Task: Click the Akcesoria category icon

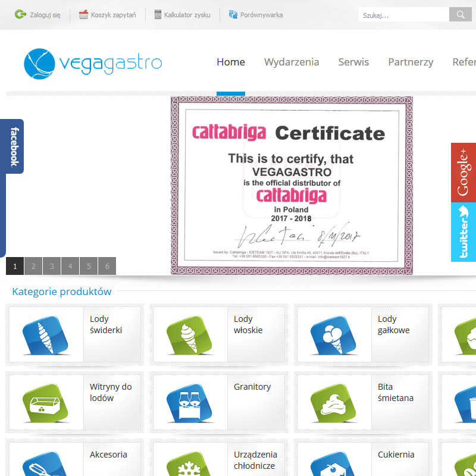Action: [46, 464]
